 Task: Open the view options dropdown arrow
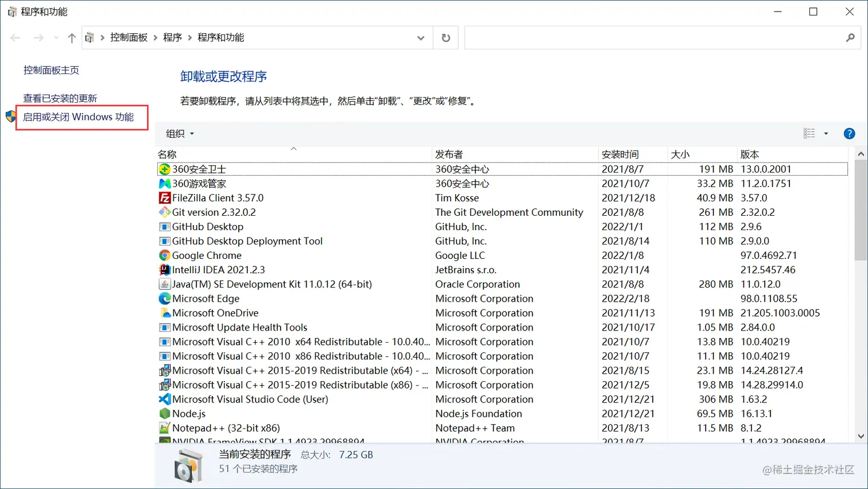click(x=826, y=134)
